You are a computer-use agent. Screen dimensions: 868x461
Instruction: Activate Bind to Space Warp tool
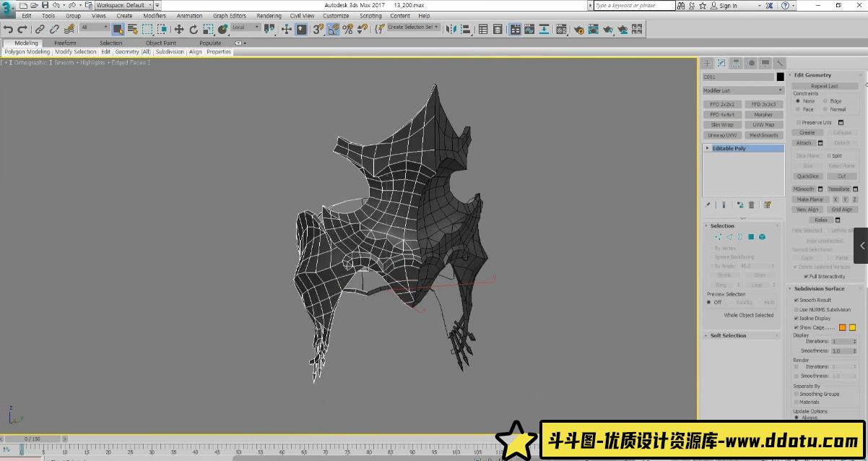tap(69, 29)
